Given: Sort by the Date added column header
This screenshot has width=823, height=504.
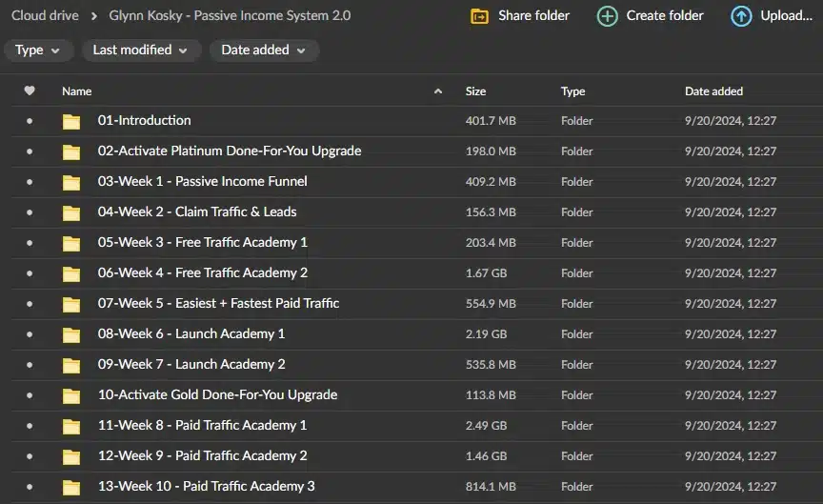Looking at the screenshot, I should pyautogui.click(x=713, y=91).
